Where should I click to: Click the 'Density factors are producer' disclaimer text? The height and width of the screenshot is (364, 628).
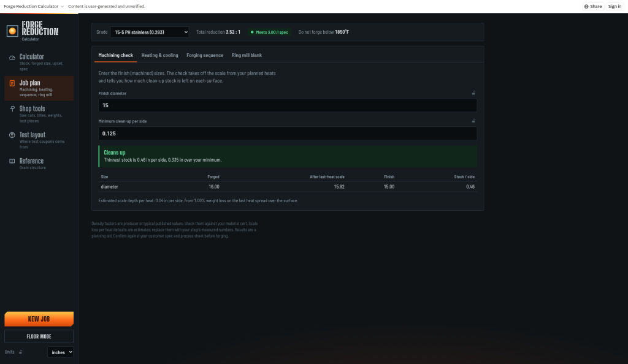coord(175,230)
